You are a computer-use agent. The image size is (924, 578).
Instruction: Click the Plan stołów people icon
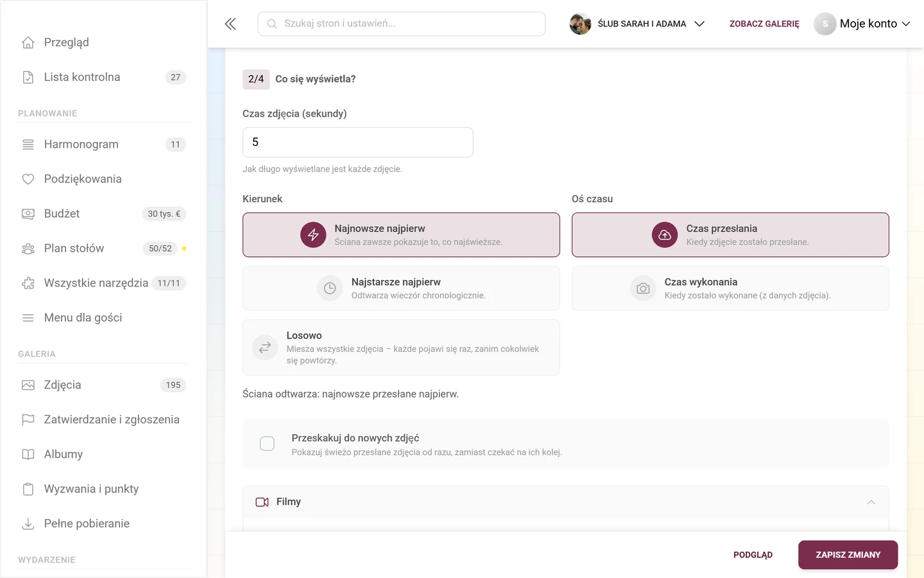pyautogui.click(x=28, y=249)
